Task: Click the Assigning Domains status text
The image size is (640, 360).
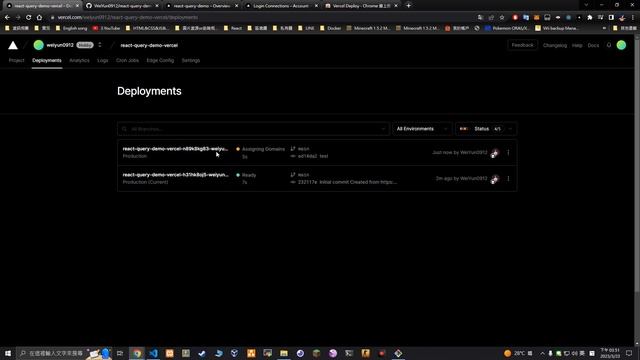Action: click(263, 149)
